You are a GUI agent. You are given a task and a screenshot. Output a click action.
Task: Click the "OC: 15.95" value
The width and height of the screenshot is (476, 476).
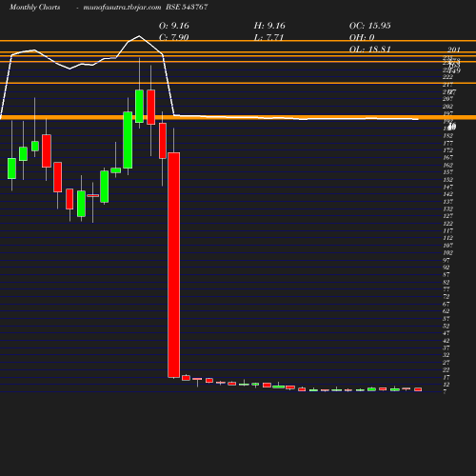370,26
